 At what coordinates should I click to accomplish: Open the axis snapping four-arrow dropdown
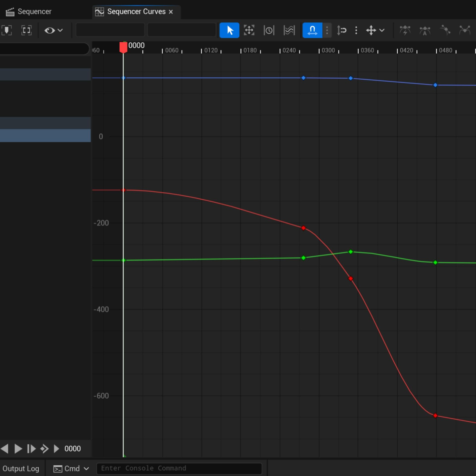click(375, 30)
